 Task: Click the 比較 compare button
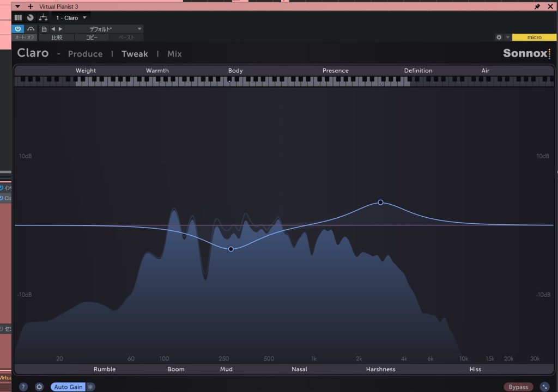pos(57,38)
